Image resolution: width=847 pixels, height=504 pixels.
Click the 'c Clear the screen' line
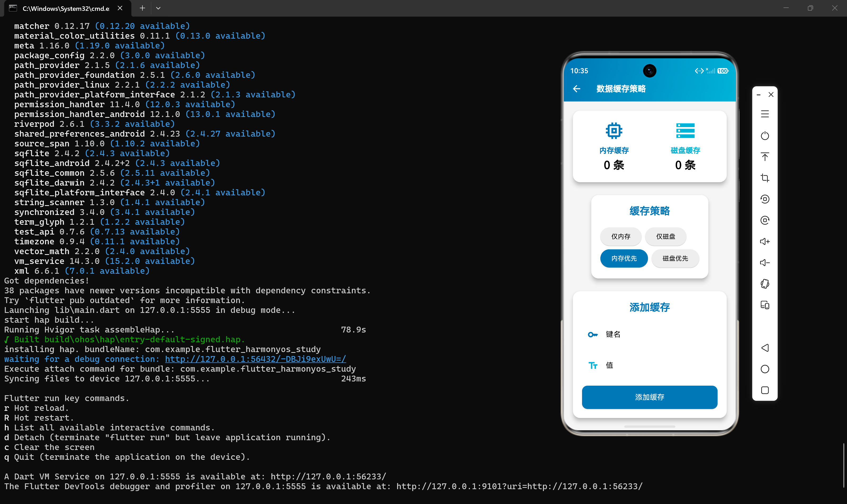point(49,447)
